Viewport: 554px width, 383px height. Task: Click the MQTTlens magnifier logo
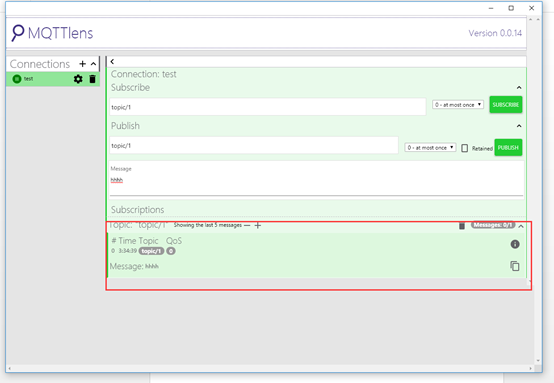18,33
